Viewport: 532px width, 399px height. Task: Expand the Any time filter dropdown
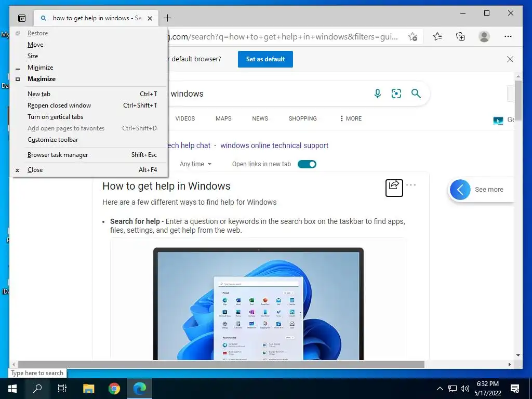click(195, 164)
